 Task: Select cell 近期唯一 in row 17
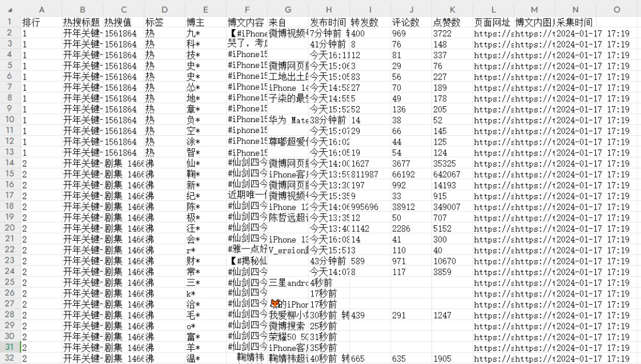[247, 196]
